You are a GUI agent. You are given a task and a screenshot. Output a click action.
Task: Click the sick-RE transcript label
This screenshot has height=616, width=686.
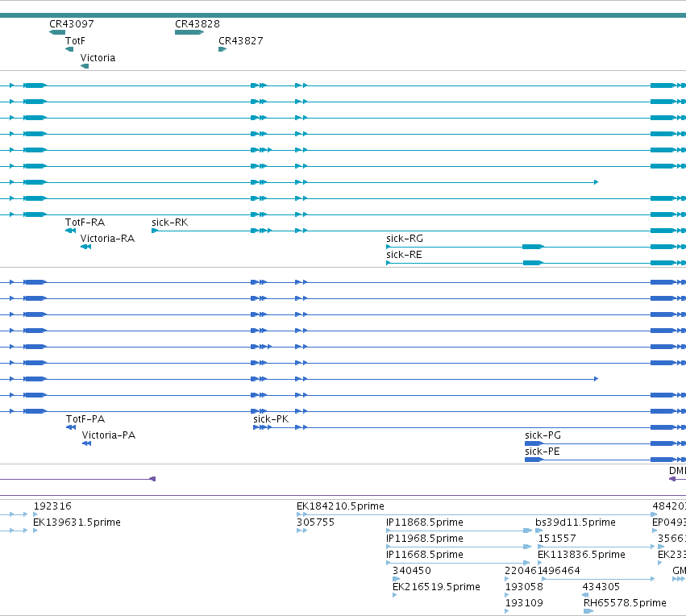(404, 255)
